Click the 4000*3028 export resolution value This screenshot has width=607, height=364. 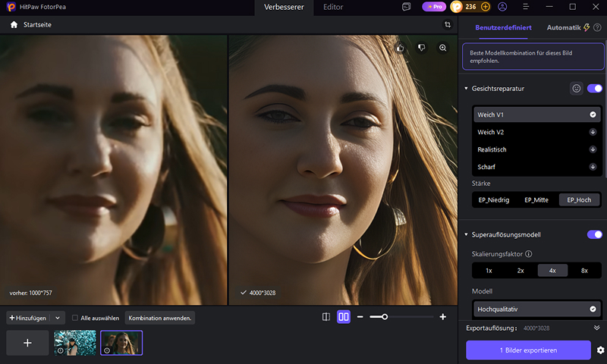tap(536, 328)
